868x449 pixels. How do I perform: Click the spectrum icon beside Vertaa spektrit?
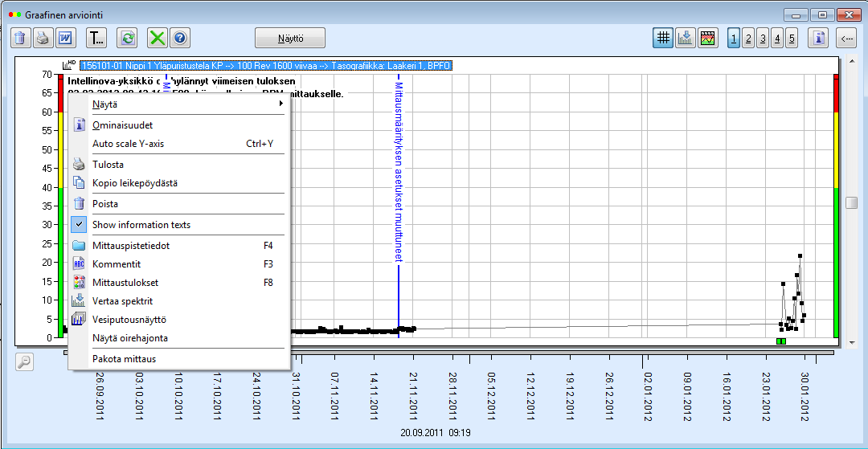pyautogui.click(x=78, y=301)
